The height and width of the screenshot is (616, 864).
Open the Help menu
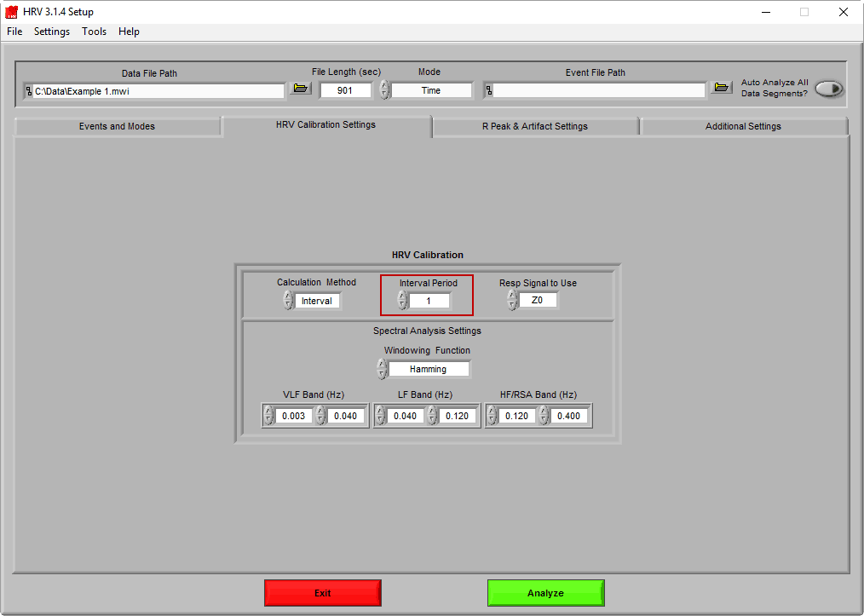coord(129,32)
